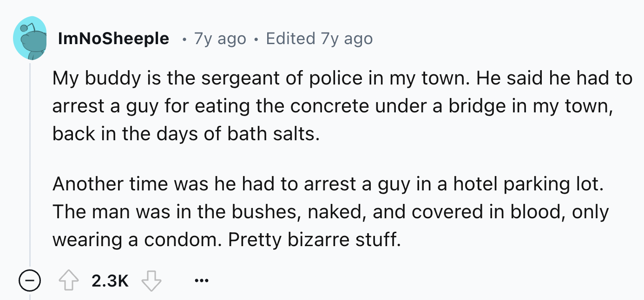Click the 2.3K vote count
The width and height of the screenshot is (644, 300).
[111, 280]
